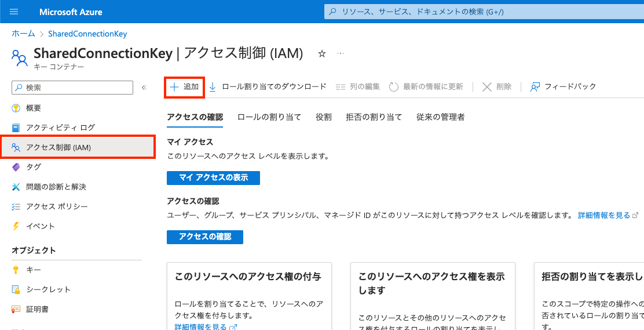Screen dimensions: 644x330
Task: Click 最新の情報に更新 refresh icon
Action: (394, 87)
